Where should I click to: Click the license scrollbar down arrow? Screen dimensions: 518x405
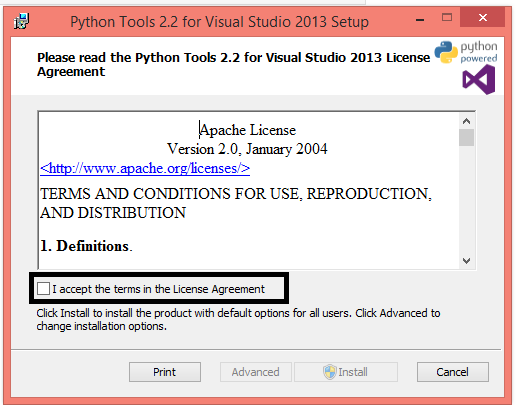pos(466,261)
